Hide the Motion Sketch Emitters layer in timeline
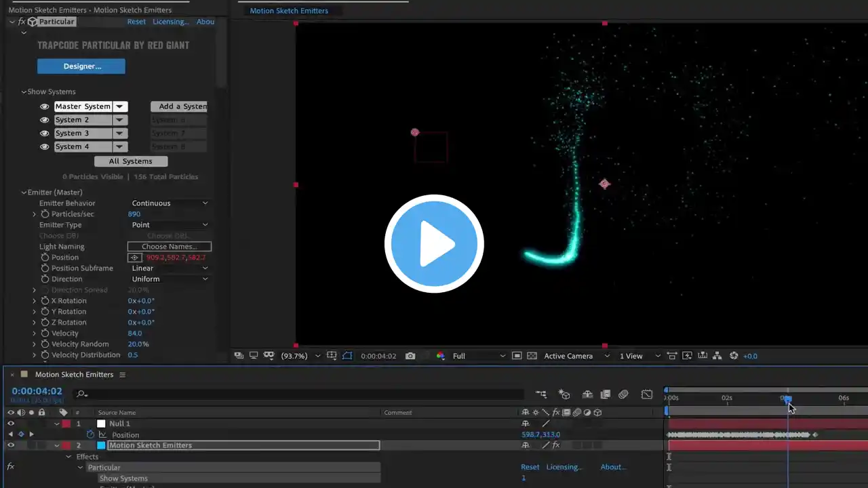Viewport: 868px width, 488px height. (x=11, y=445)
